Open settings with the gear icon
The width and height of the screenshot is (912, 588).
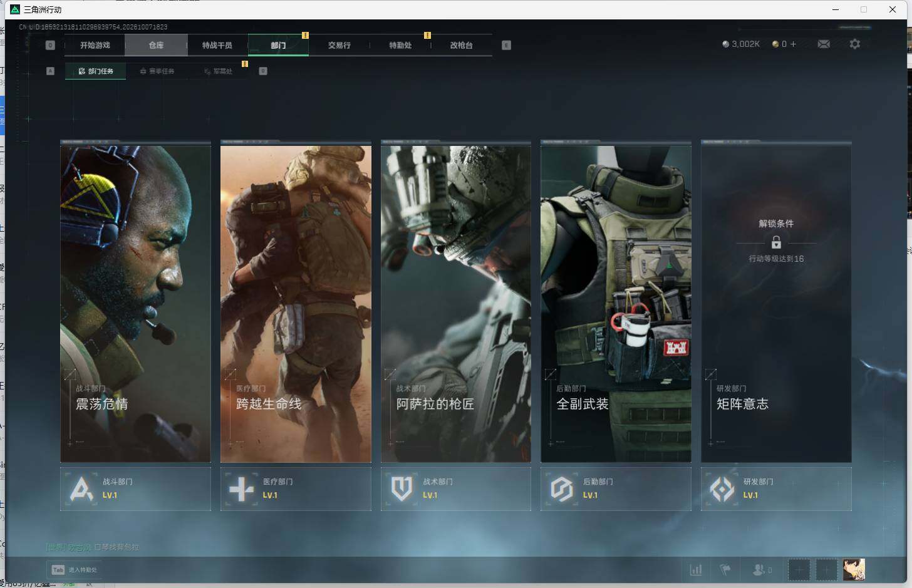855,44
